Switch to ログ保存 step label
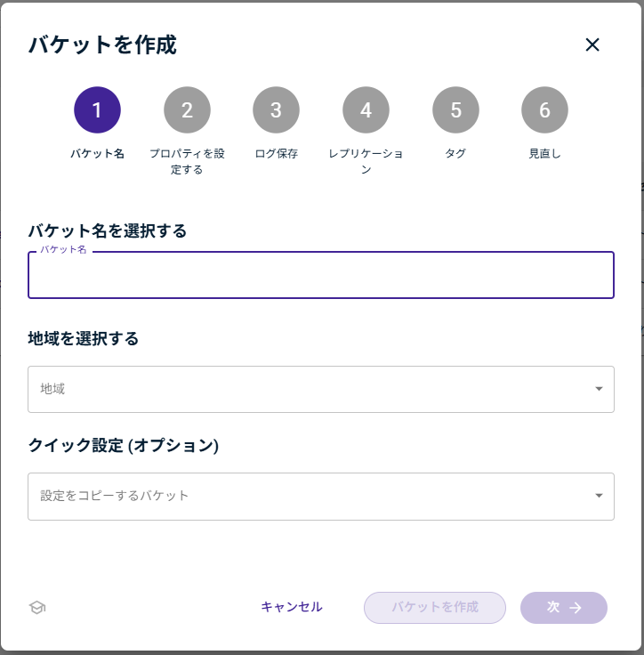This screenshot has height=655, width=644. (276, 154)
